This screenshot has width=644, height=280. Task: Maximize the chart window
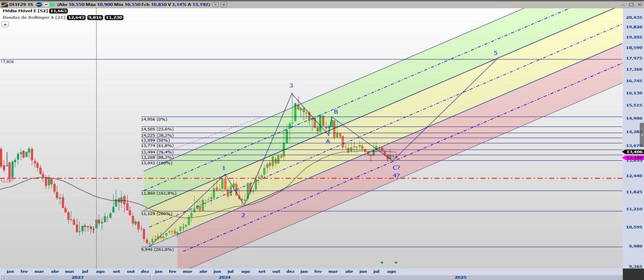click(x=632, y=3)
